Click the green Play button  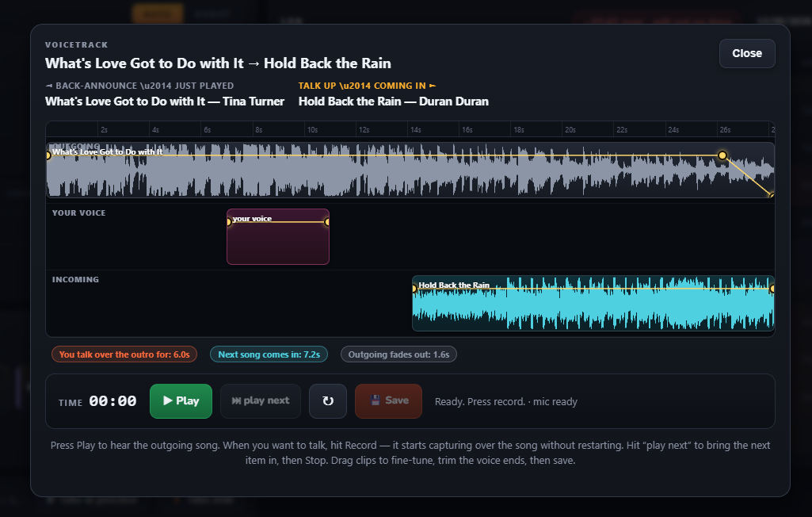pyautogui.click(x=181, y=401)
